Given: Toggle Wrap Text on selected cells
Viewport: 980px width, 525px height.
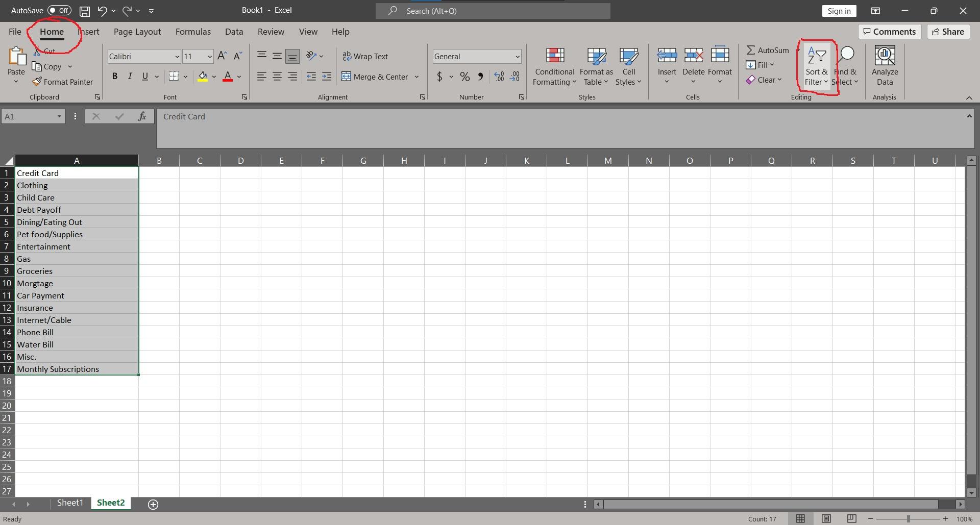Looking at the screenshot, I should coord(365,56).
